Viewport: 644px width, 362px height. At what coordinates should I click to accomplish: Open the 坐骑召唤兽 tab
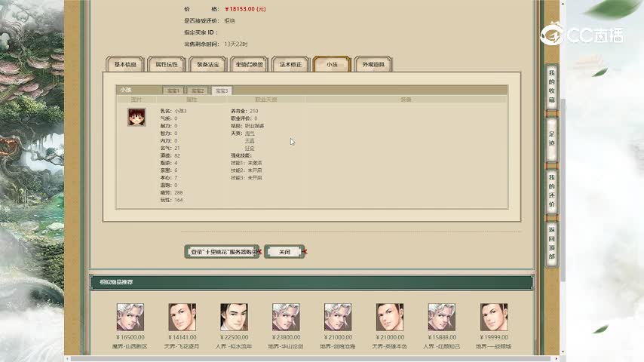(249, 65)
